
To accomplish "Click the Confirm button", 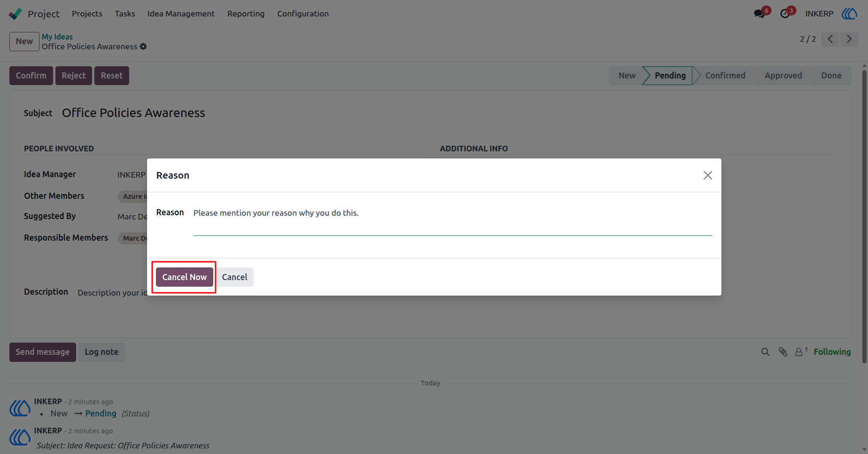I will pos(31,76).
